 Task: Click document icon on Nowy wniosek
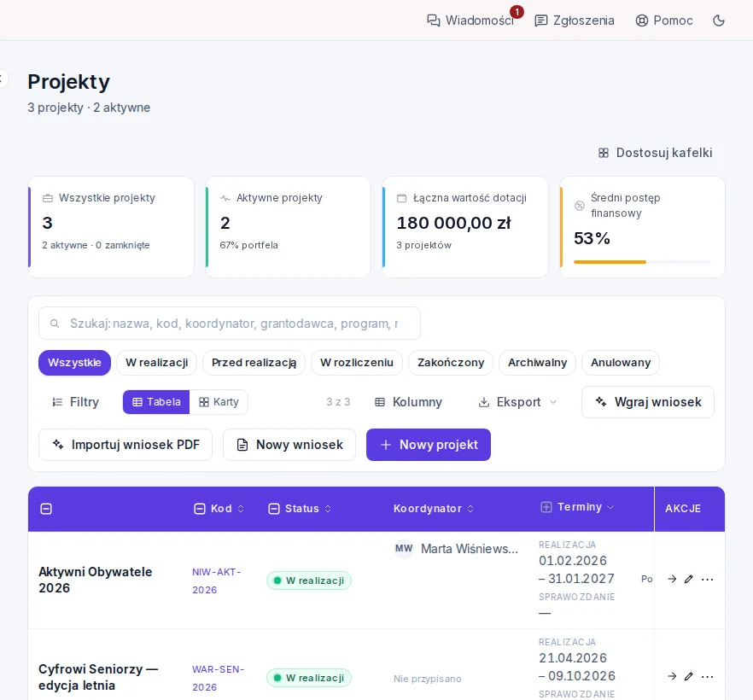point(242,445)
